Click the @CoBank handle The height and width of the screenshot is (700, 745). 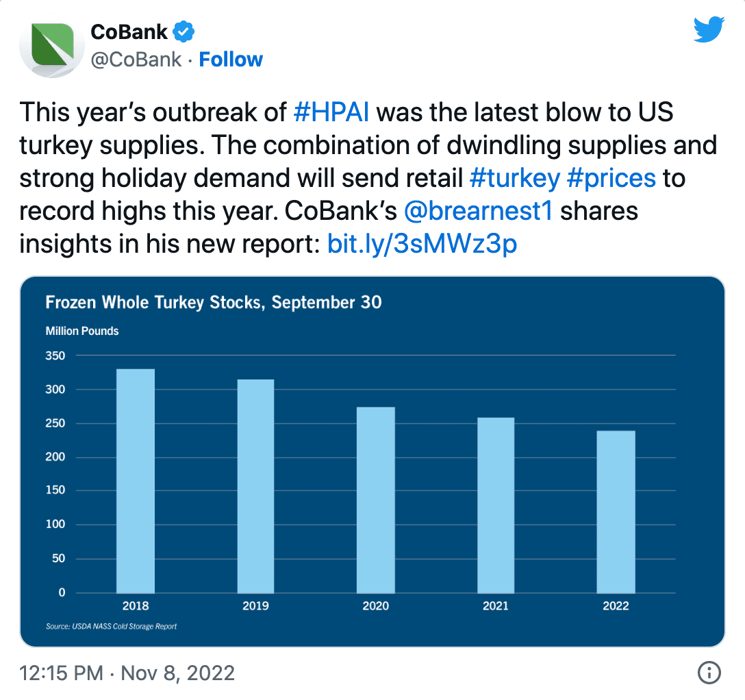pyautogui.click(x=136, y=60)
